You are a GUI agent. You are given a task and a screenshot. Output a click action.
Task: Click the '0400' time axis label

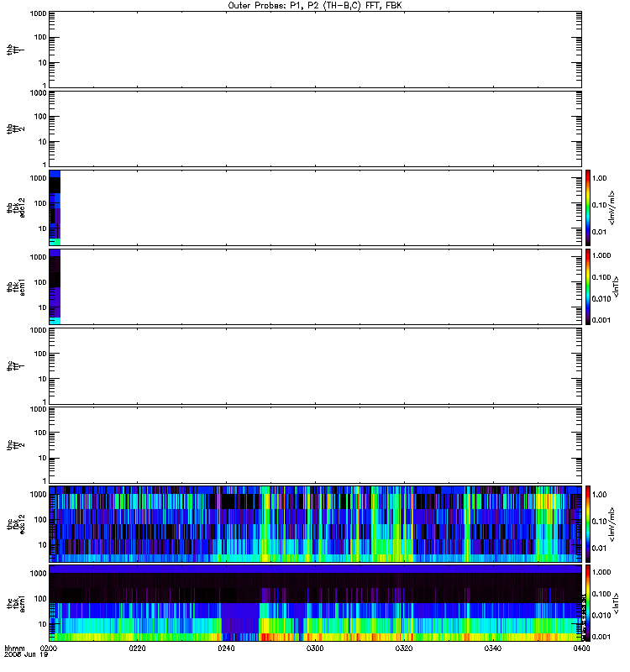click(x=581, y=648)
